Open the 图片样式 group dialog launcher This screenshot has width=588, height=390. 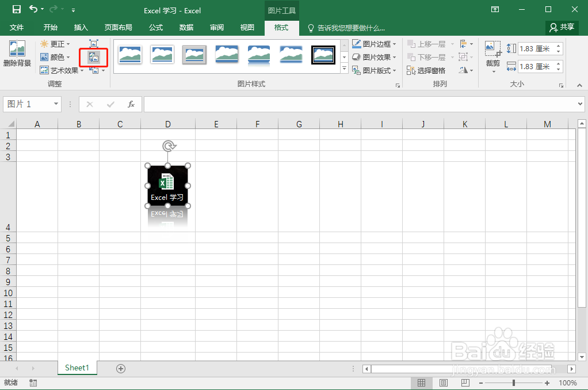(x=398, y=86)
